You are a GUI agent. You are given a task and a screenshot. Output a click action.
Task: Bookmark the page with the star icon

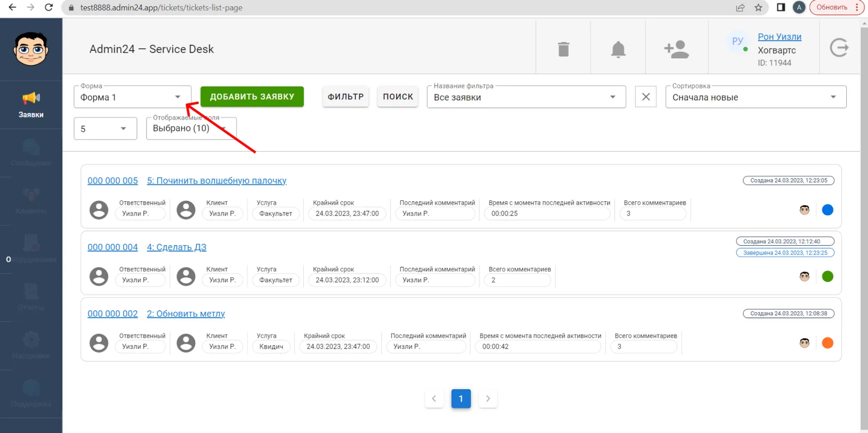(758, 8)
